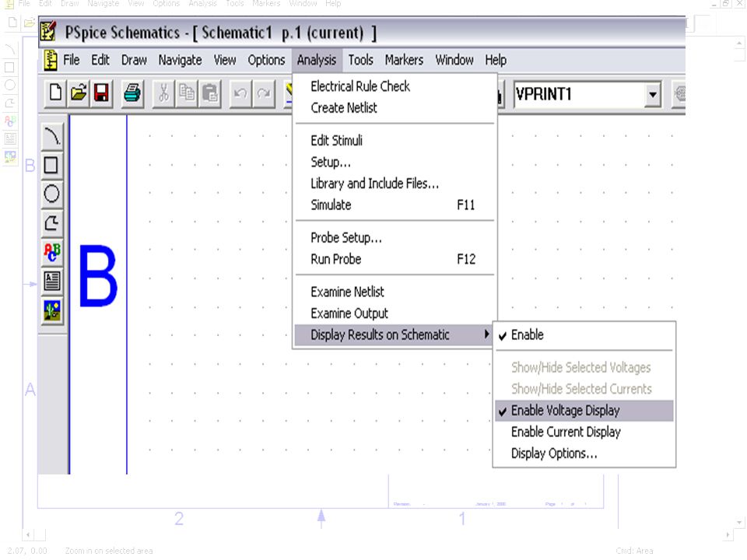Image resolution: width=747 pixels, height=560 pixels.
Task: Select Edit Stimuli
Action: [395, 141]
